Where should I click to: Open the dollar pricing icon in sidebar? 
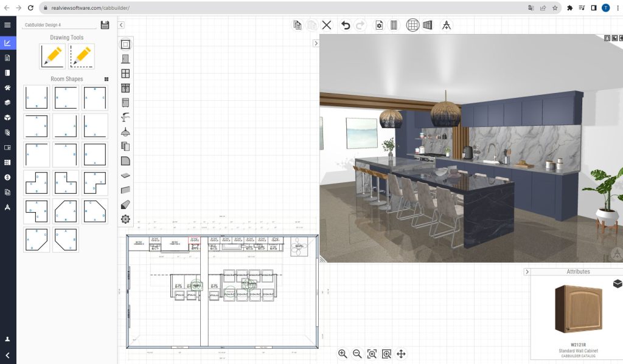7,177
